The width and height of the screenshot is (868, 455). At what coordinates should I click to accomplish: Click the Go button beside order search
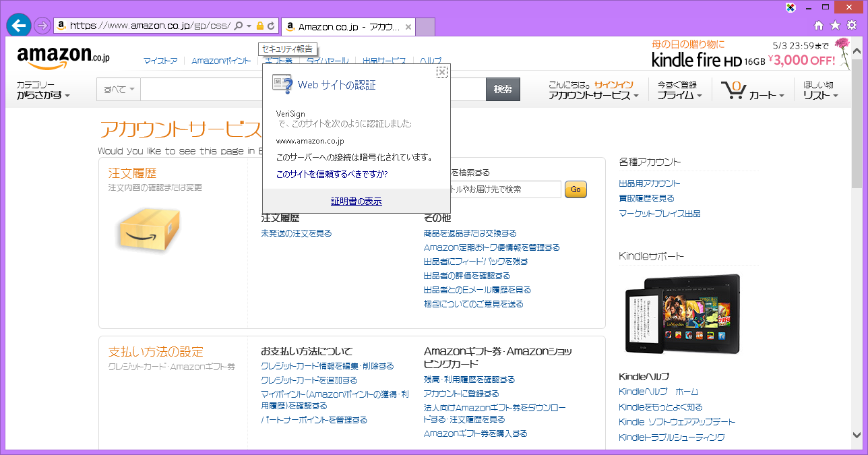coord(576,189)
